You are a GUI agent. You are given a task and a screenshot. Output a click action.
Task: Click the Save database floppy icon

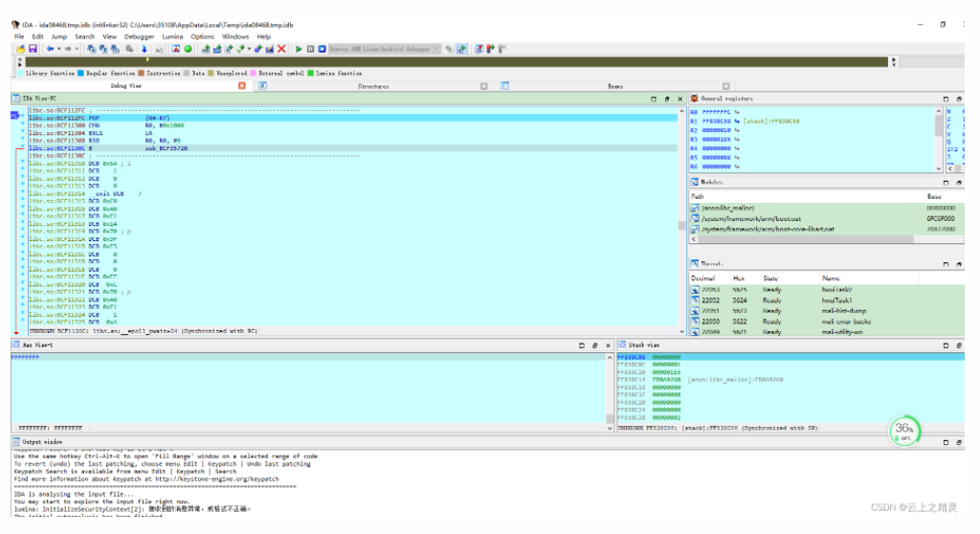click(33, 49)
